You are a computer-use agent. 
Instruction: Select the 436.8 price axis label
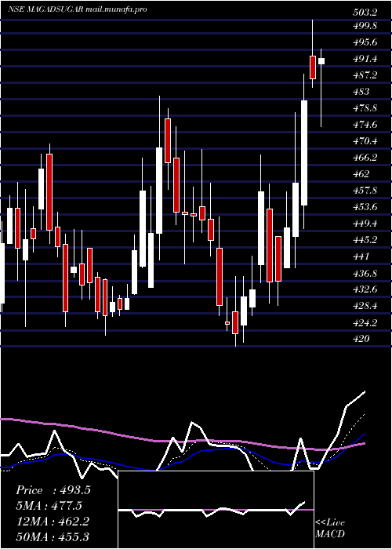pyautogui.click(x=365, y=273)
